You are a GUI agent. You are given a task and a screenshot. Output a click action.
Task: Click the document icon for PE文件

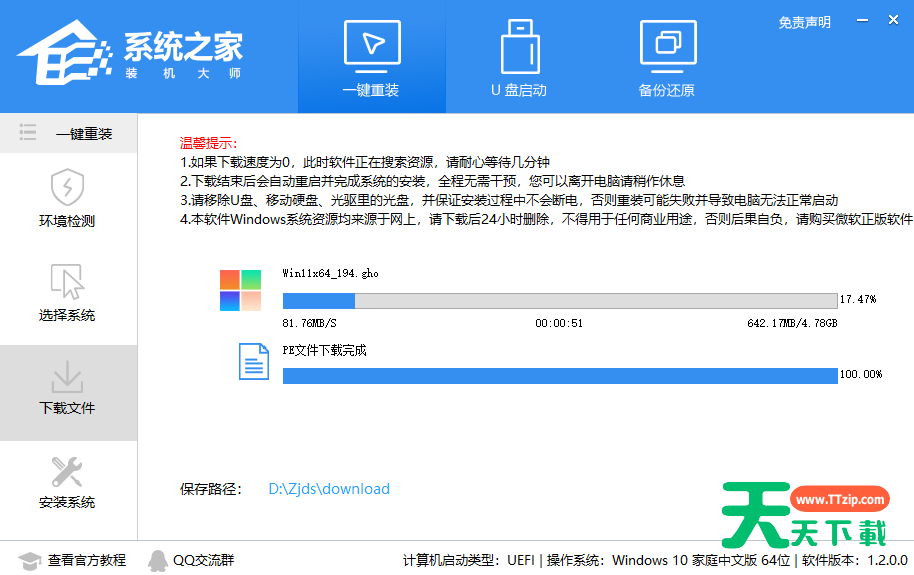pos(254,362)
